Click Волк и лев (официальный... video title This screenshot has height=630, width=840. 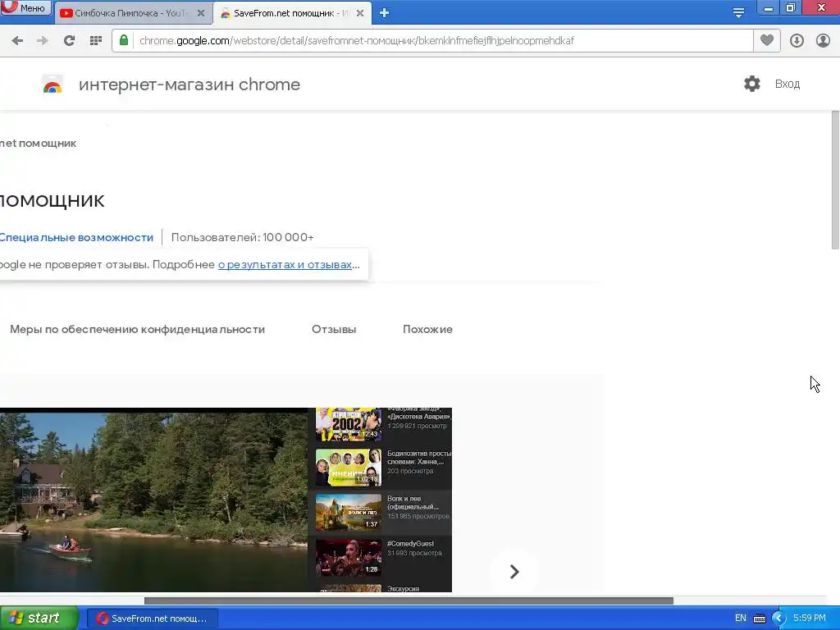[413, 503]
